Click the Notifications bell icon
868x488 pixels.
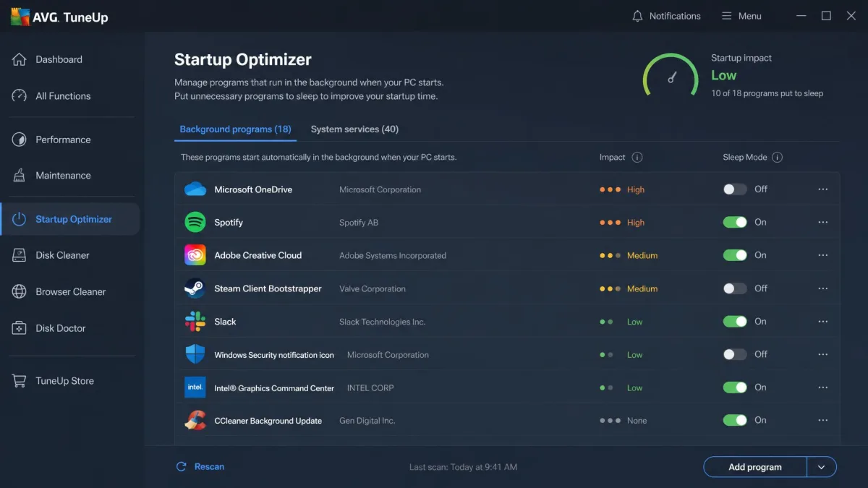[637, 16]
